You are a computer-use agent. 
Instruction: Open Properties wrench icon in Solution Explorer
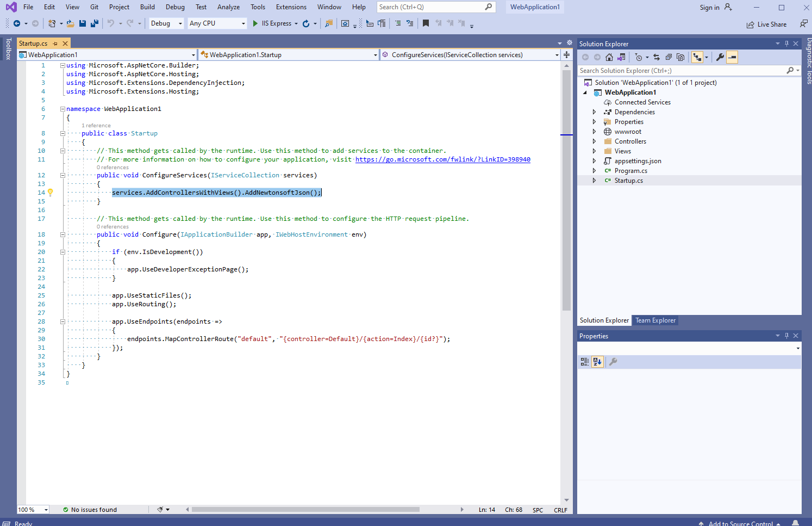720,57
